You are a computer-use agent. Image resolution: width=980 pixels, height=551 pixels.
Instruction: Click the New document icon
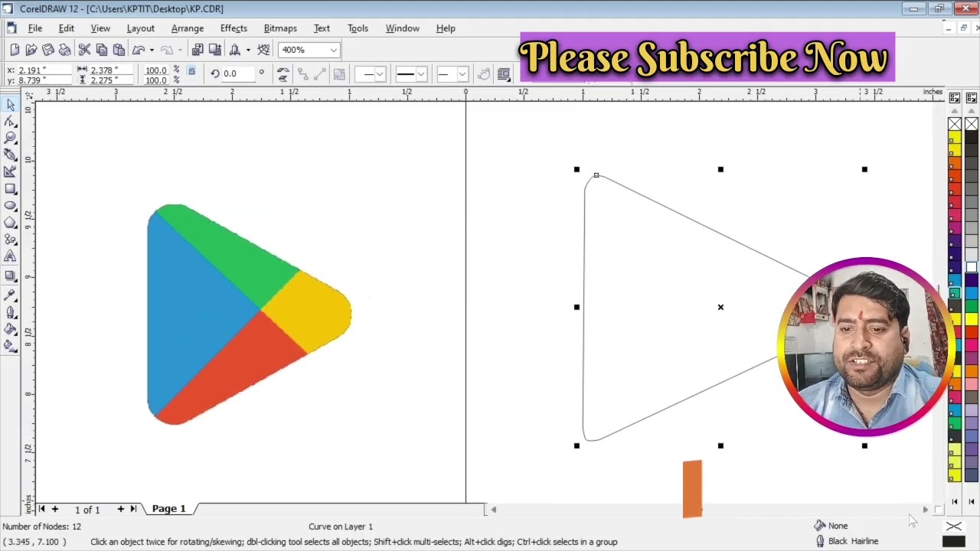pyautogui.click(x=15, y=50)
